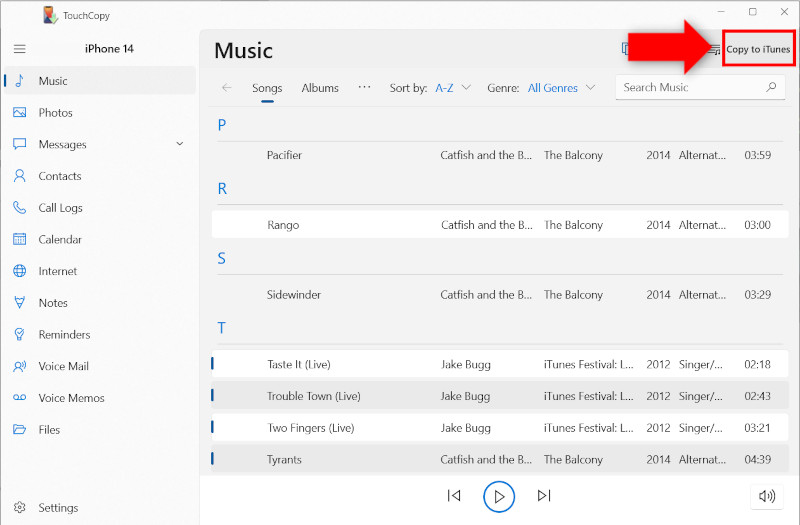This screenshot has height=525, width=800.
Task: Open the Files section
Action: [100, 429]
